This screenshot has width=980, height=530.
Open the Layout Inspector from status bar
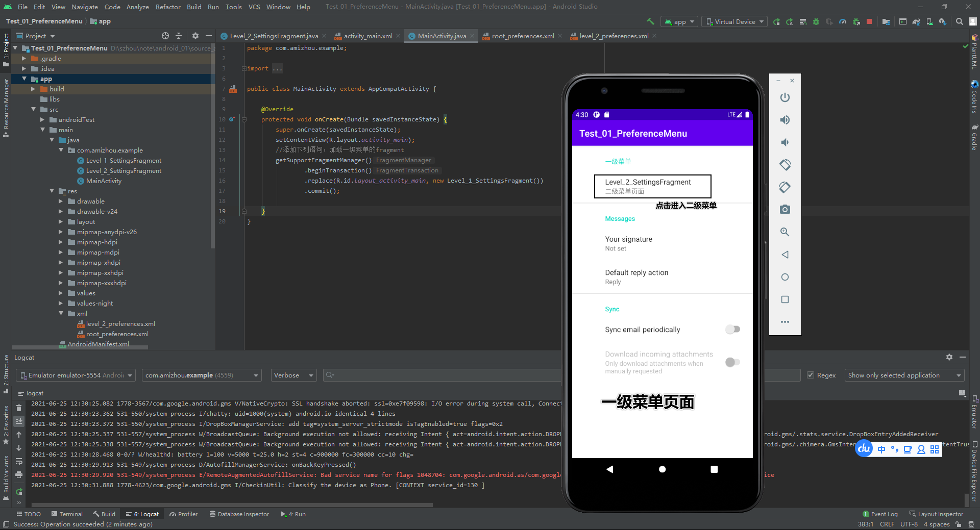(940, 514)
